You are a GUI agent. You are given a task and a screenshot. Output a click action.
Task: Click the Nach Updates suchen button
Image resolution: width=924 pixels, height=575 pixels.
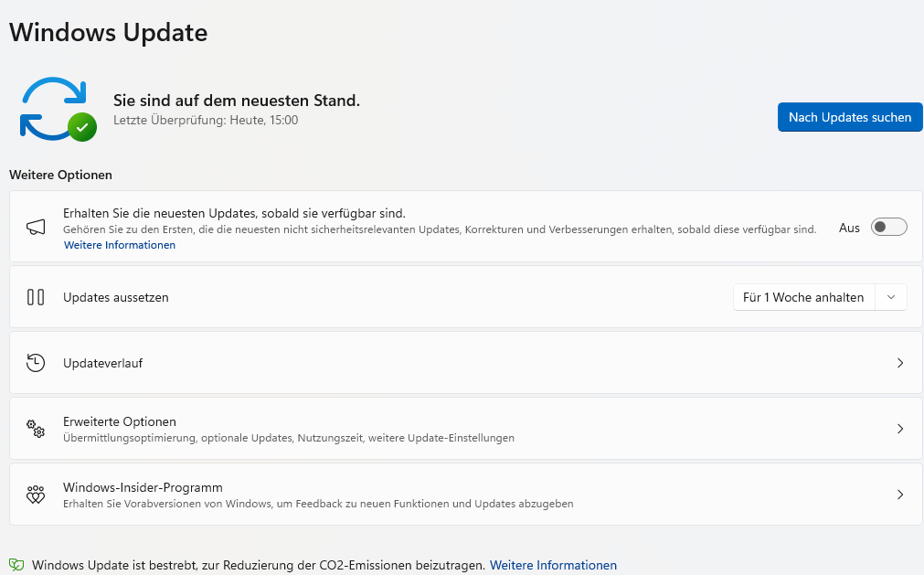pyautogui.click(x=850, y=117)
